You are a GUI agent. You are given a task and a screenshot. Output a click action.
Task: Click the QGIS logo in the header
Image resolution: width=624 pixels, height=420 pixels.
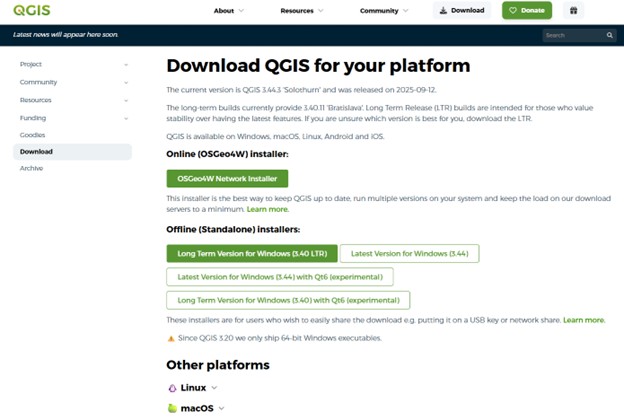tap(31, 10)
